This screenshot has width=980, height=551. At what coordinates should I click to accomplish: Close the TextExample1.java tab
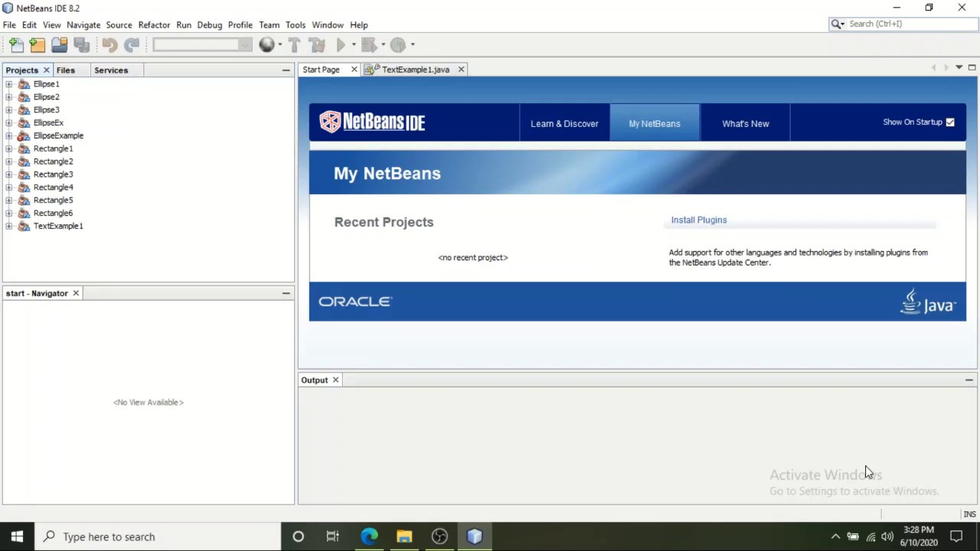pos(461,70)
